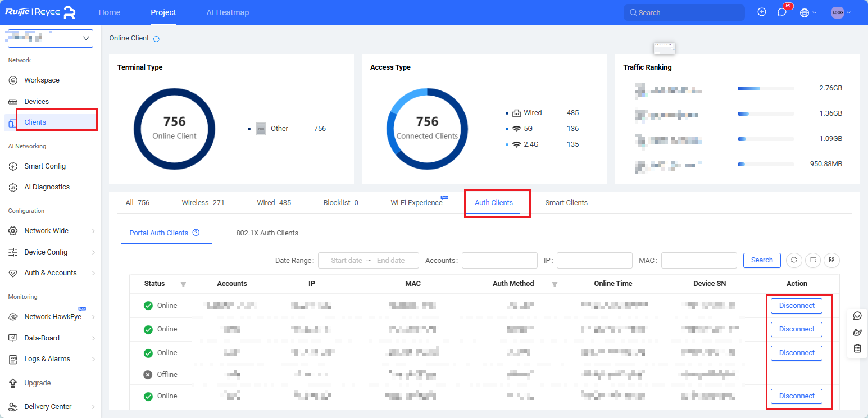Click the Search button in filter row
Viewport: 868px width, 418px height.
[761, 260]
